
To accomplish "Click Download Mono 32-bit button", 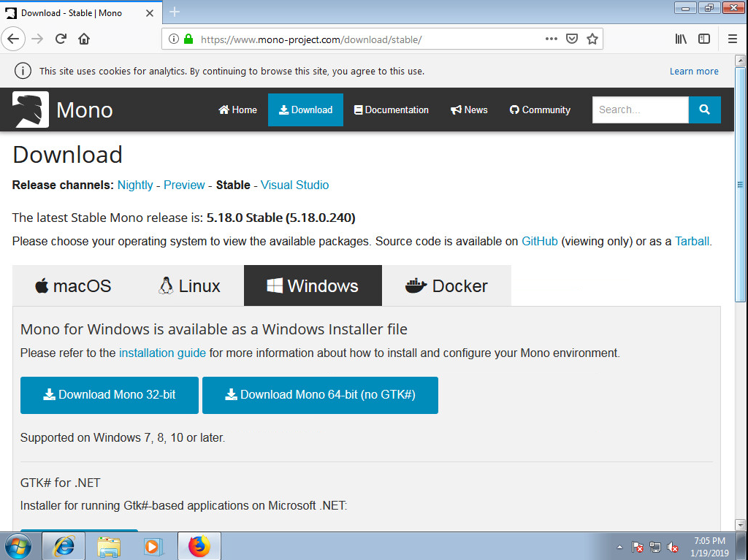I will (x=109, y=395).
